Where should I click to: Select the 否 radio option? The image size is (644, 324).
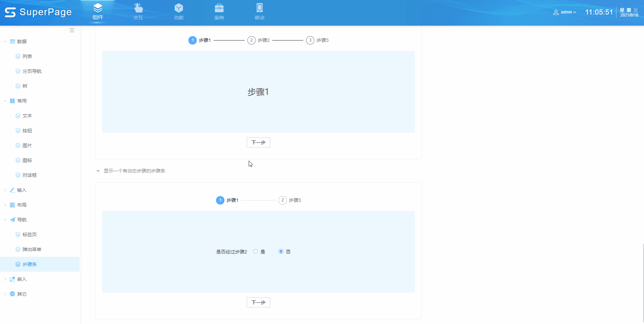click(281, 251)
